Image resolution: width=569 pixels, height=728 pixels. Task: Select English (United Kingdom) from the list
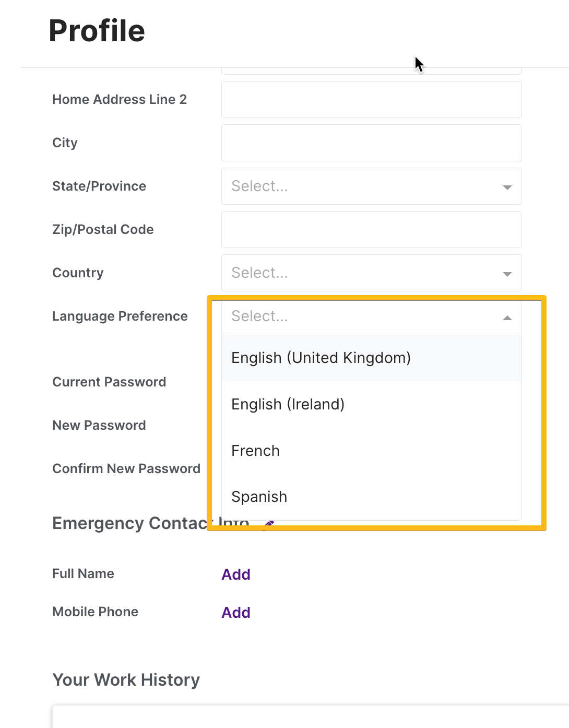(321, 358)
